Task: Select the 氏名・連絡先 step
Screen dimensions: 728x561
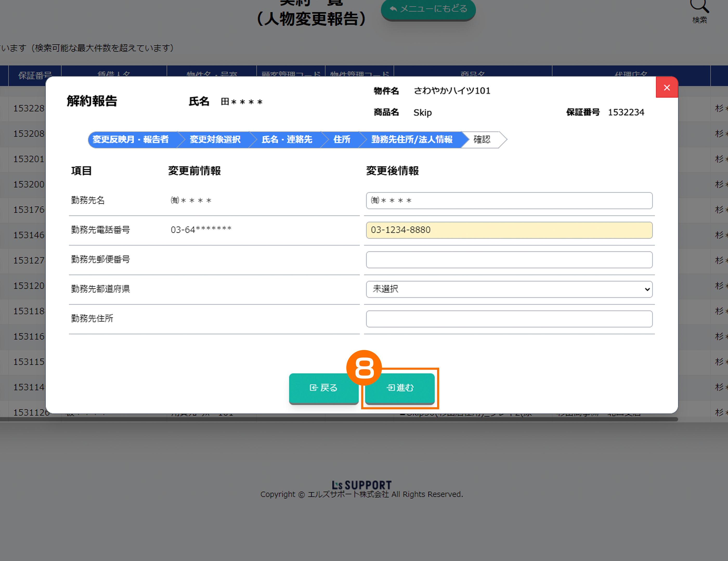Action: click(x=287, y=139)
